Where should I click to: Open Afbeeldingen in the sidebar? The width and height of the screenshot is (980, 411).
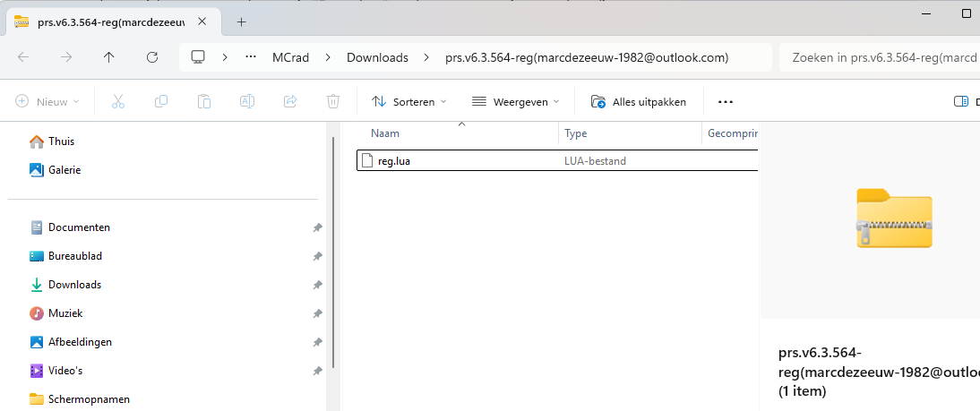tap(80, 342)
